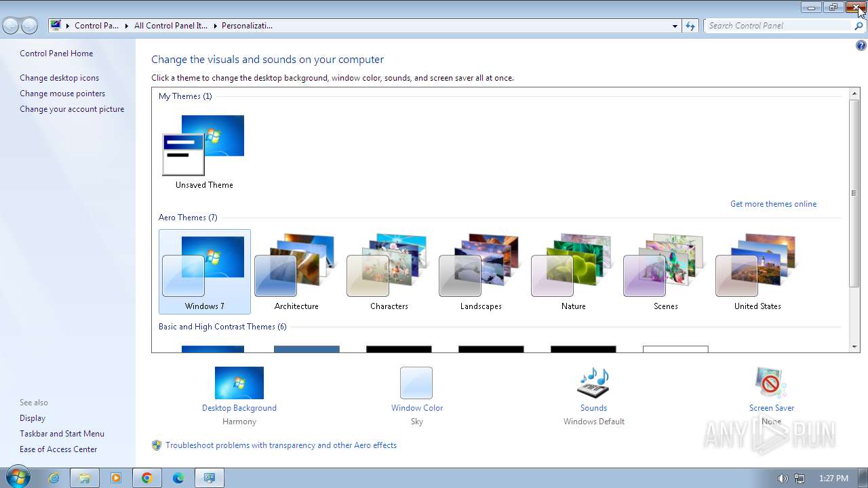Click Personalization breadcrumb segment
The height and width of the screenshot is (488, 868).
click(x=247, y=26)
